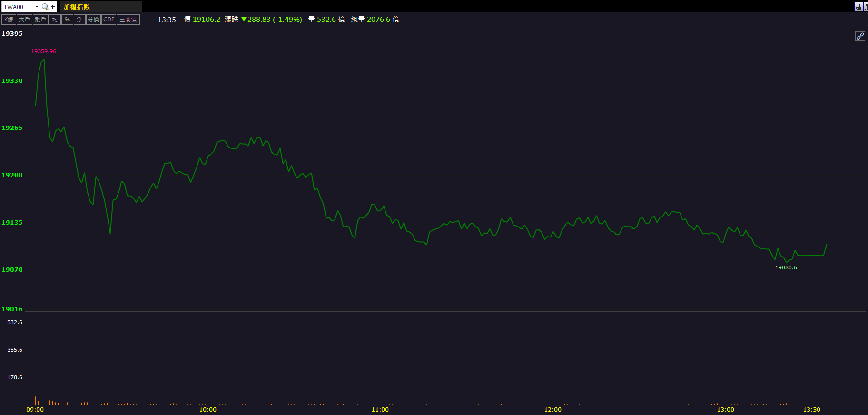The image size is (868, 415).
Task: Click the 19080.6 low price label
Action: [x=786, y=267]
